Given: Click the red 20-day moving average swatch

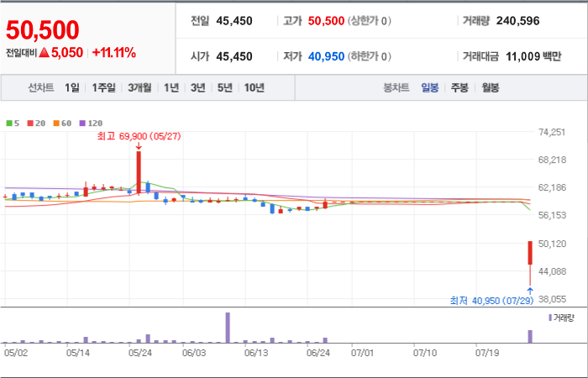Looking at the screenshot, I should coord(30,123).
